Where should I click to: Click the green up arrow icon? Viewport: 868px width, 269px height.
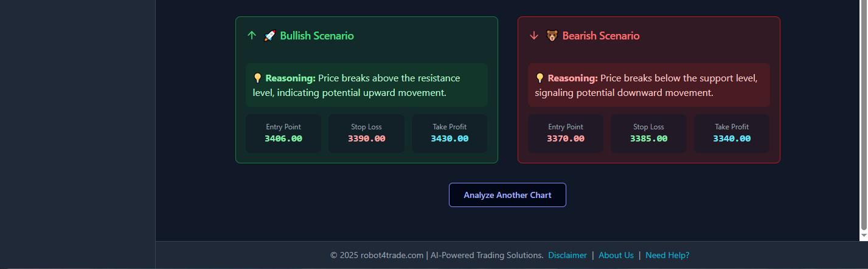(x=251, y=36)
